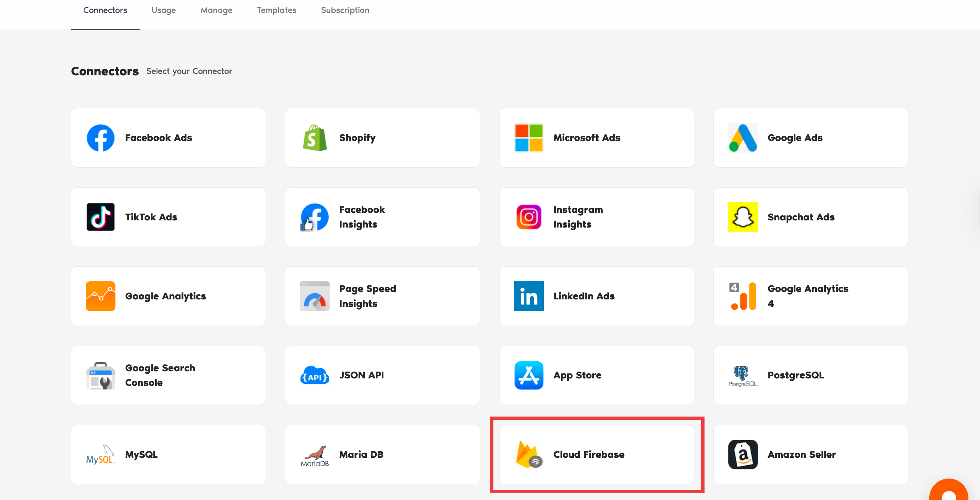
Task: Click the Google Search Console icon
Action: pos(100,375)
